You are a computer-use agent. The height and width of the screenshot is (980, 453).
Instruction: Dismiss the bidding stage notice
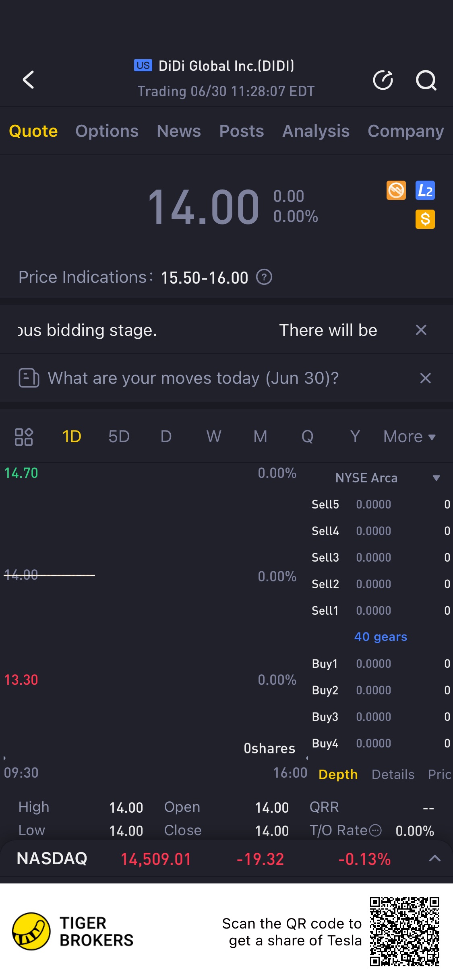coord(421,330)
